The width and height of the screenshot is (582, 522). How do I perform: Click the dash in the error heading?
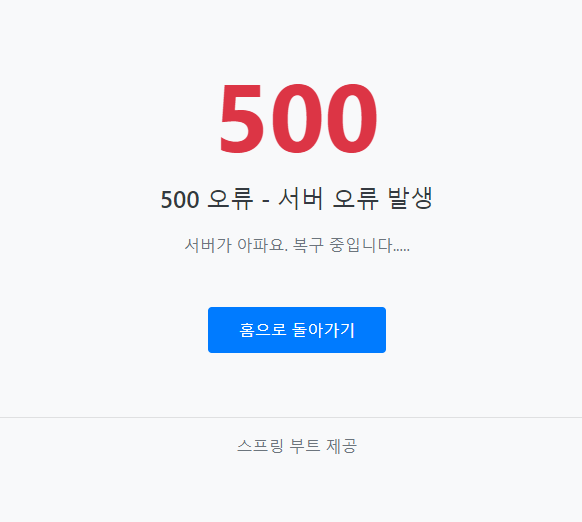tap(266, 201)
